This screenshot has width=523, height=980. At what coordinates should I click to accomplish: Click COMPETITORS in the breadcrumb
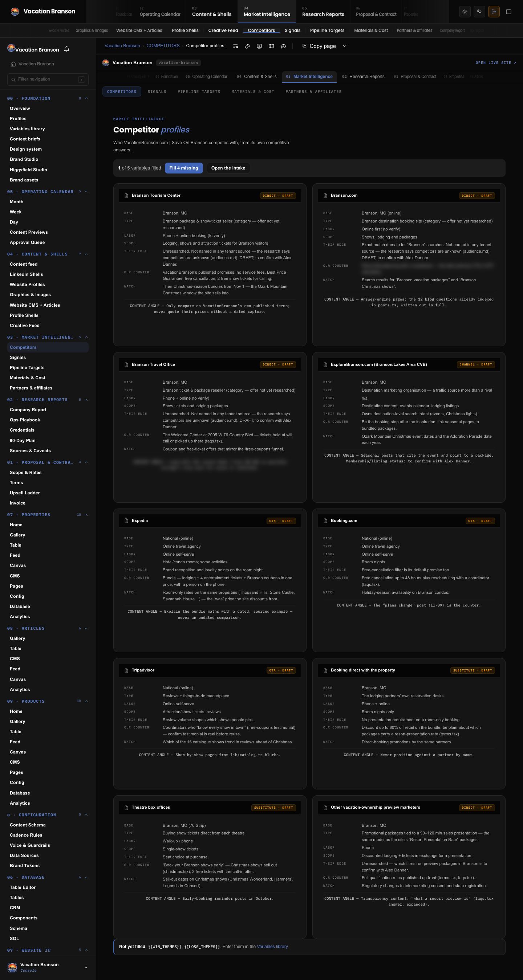pos(163,46)
